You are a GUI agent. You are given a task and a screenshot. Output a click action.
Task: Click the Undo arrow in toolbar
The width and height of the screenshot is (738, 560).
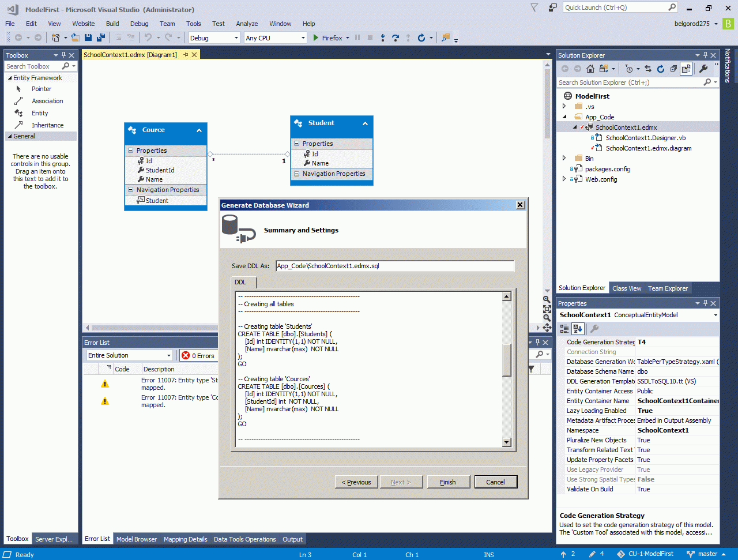[148, 37]
